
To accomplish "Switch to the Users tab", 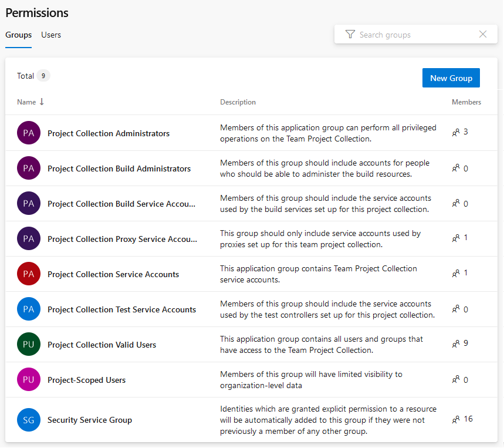I will [50, 35].
